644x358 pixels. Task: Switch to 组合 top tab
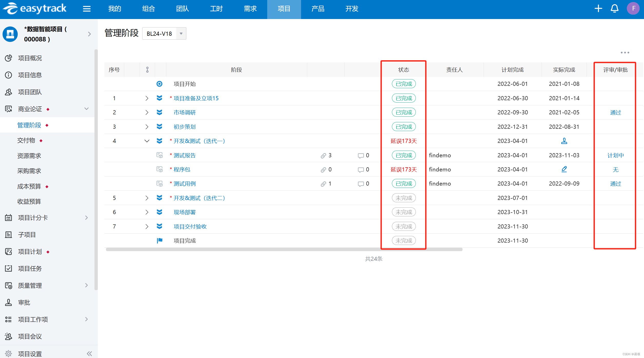click(149, 9)
